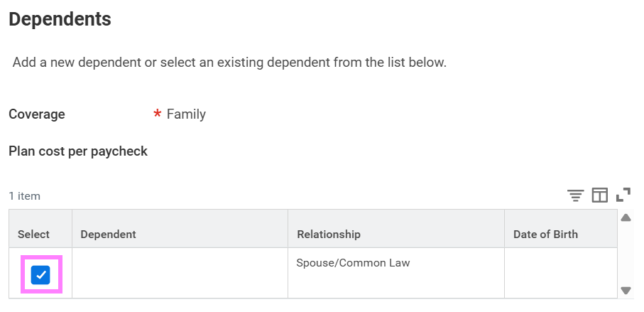The width and height of the screenshot is (644, 312).
Task: Click the Family coverage value
Action: [x=186, y=114]
